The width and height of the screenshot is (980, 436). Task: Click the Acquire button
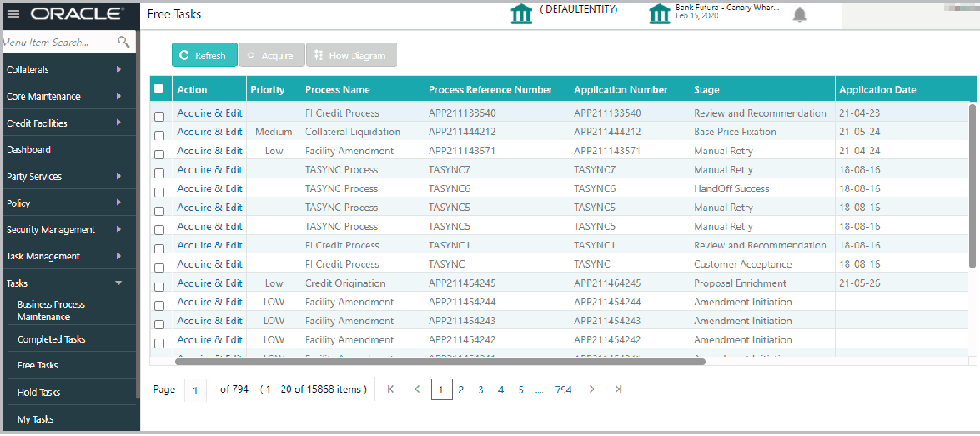(x=271, y=55)
